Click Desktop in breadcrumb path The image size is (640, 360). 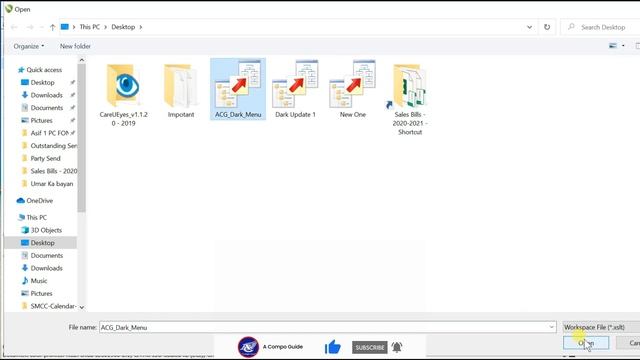tap(123, 27)
